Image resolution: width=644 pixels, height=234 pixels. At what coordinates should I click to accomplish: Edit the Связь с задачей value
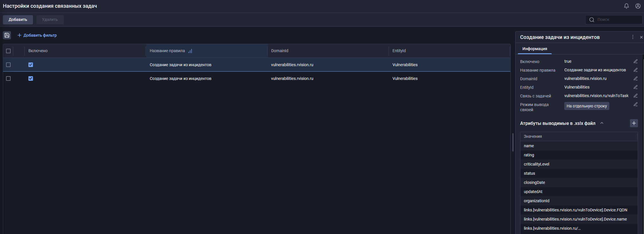point(636,96)
